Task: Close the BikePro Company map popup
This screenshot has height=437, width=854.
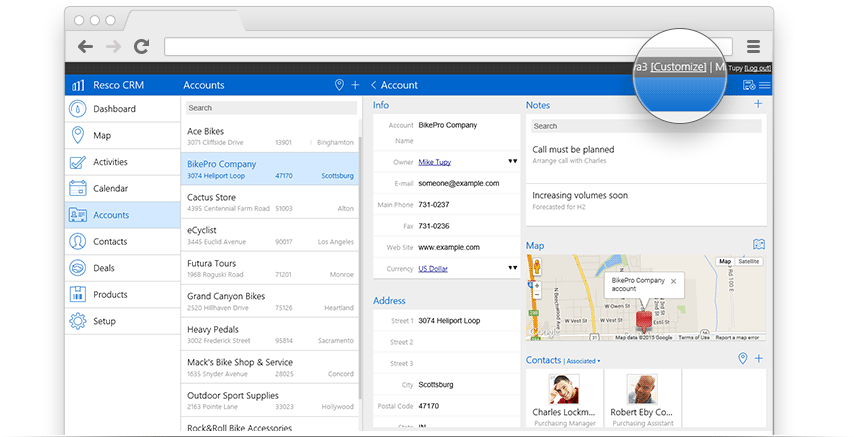Action: click(x=673, y=282)
